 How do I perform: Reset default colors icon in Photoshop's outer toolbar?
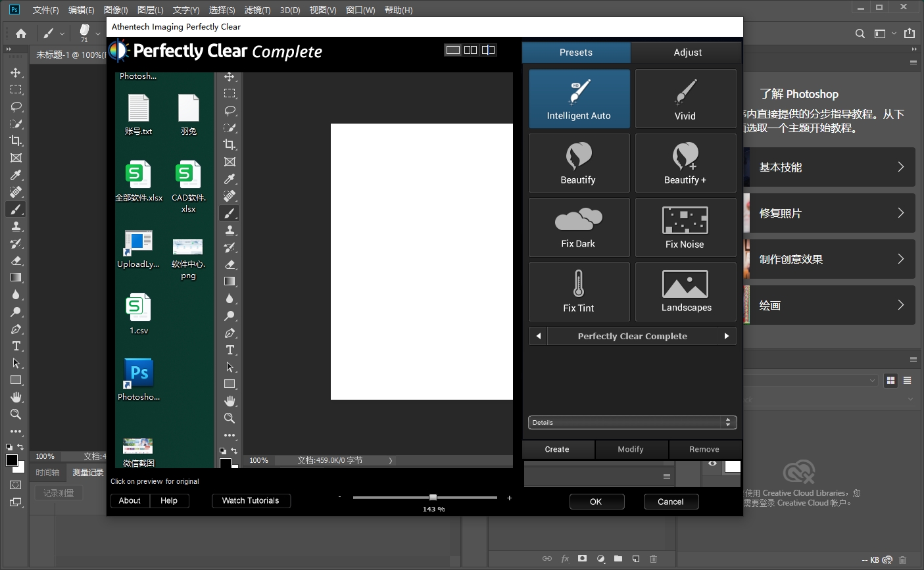coord(9,447)
